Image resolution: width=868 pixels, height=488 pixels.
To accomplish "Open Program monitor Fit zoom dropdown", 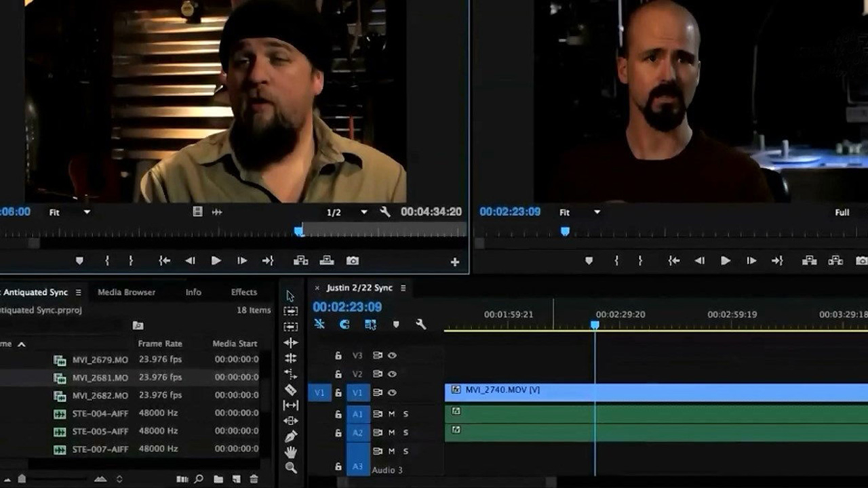I will point(580,212).
